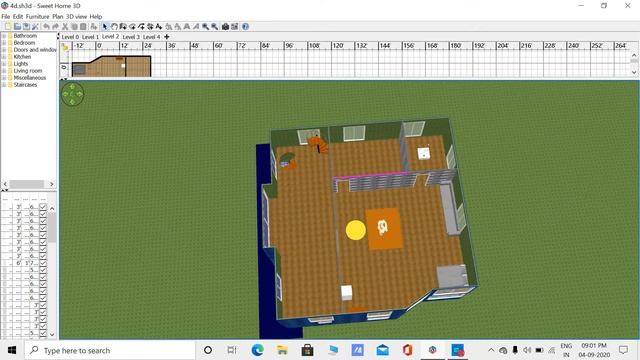Open the Edit menu
This screenshot has height=360, width=640.
(x=18, y=16)
